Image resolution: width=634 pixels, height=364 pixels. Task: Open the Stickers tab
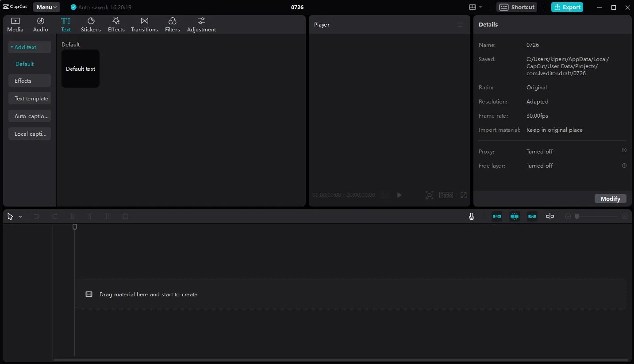point(91,25)
